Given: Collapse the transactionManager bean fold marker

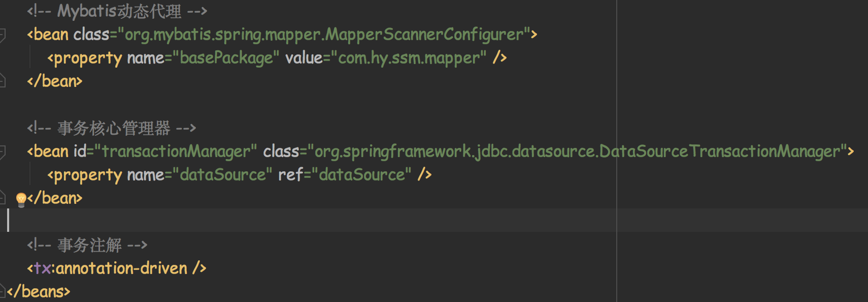Looking at the screenshot, I should tap(3, 152).
